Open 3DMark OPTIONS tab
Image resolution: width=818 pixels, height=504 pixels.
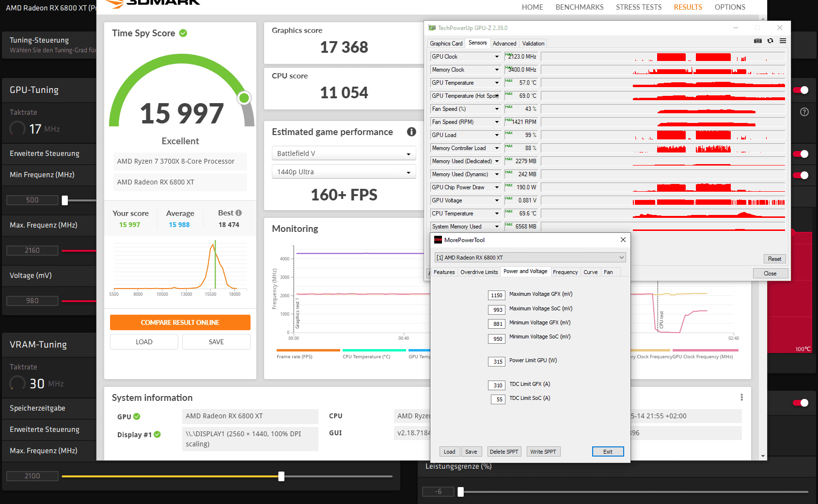click(x=730, y=7)
